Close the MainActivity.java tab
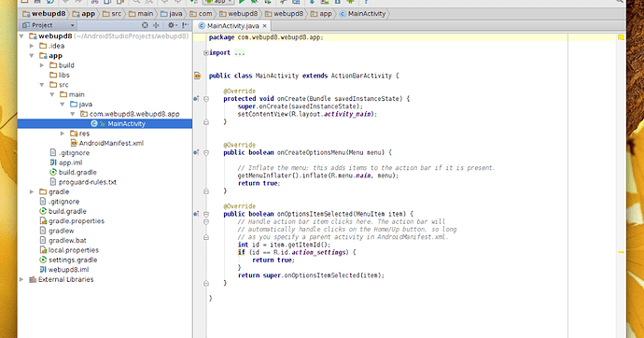The height and width of the screenshot is (338, 644). point(265,26)
